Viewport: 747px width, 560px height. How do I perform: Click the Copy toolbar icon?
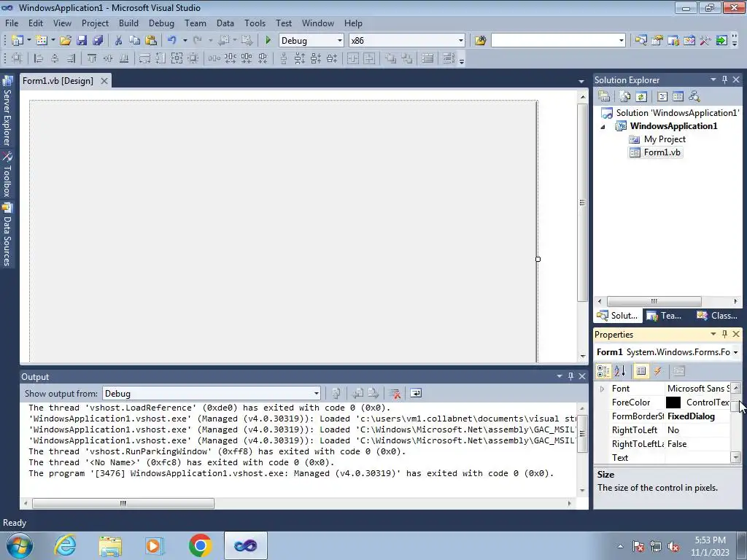[134, 41]
